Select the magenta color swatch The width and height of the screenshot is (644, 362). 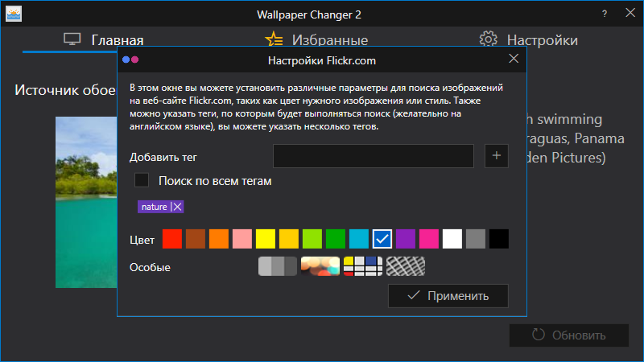tap(429, 239)
